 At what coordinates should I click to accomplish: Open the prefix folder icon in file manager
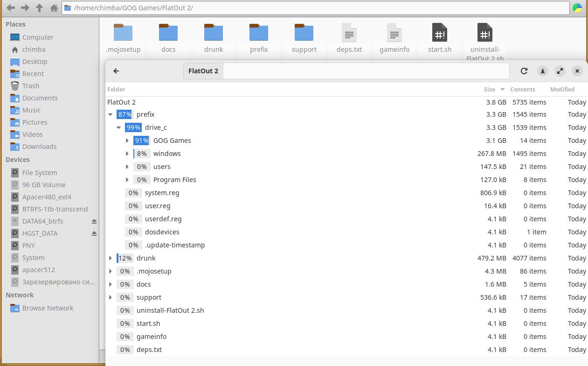click(259, 33)
